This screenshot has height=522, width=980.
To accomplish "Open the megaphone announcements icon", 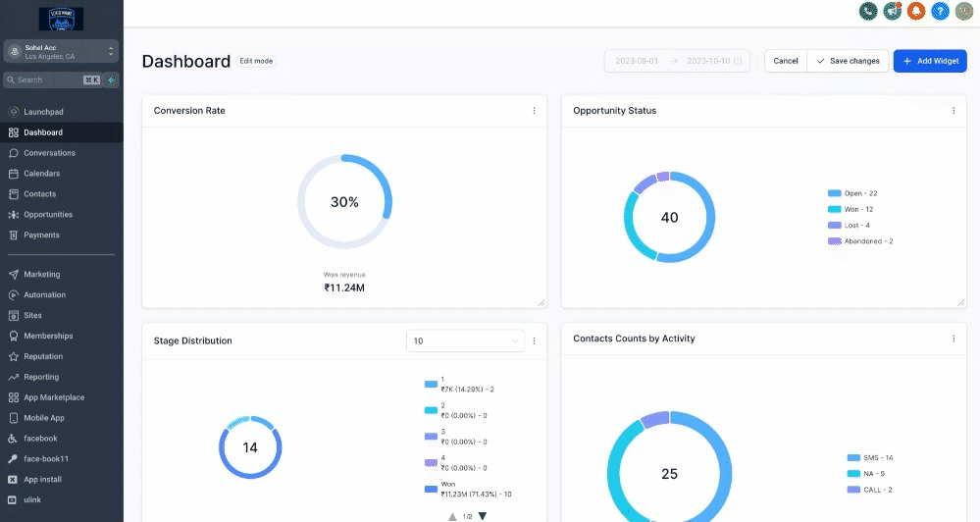I will click(892, 11).
